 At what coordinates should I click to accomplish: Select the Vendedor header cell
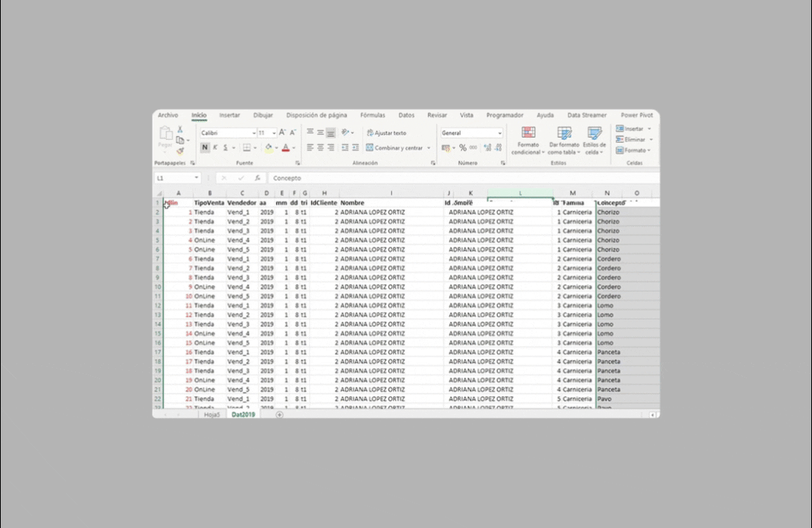pos(242,202)
